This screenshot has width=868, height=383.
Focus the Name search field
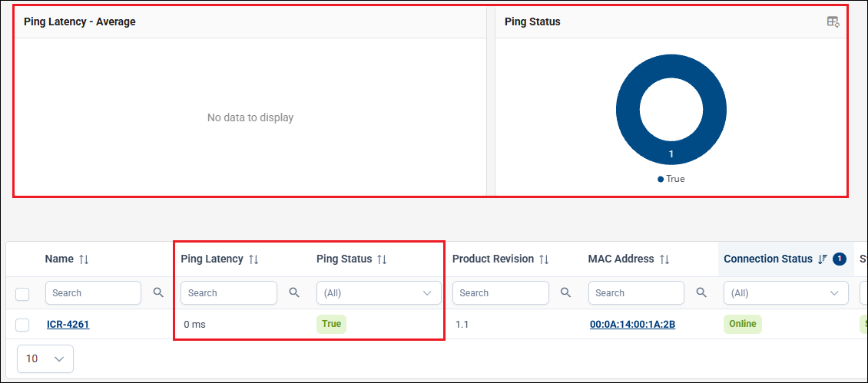tap(93, 292)
